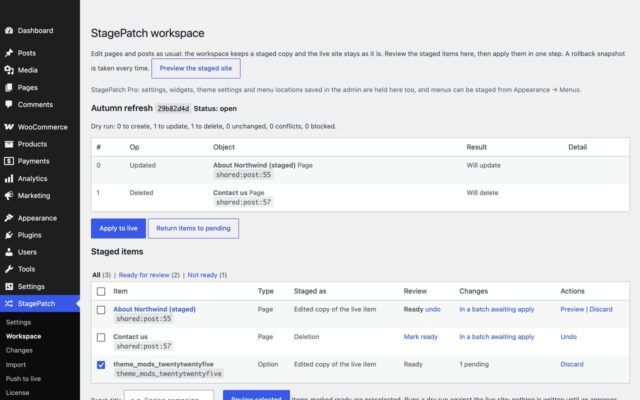Open Contact us row's In a batch awaiting apply link
The width and height of the screenshot is (640, 400).
coord(497,337)
